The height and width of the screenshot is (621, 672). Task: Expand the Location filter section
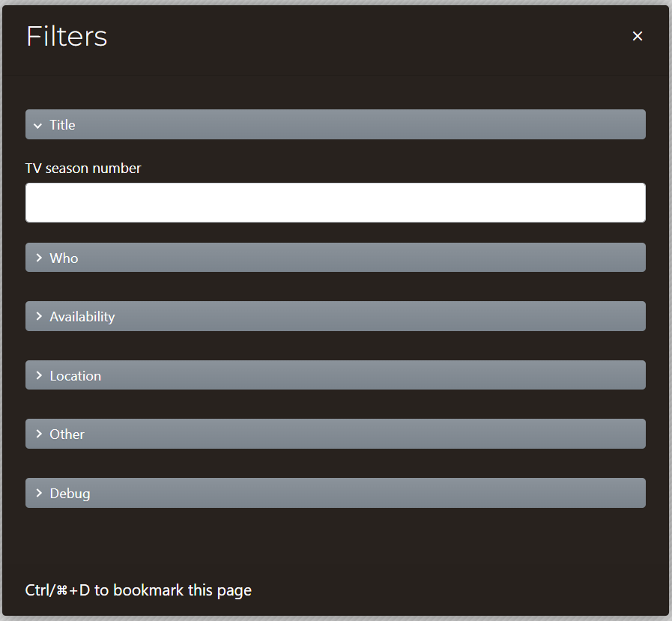click(335, 375)
